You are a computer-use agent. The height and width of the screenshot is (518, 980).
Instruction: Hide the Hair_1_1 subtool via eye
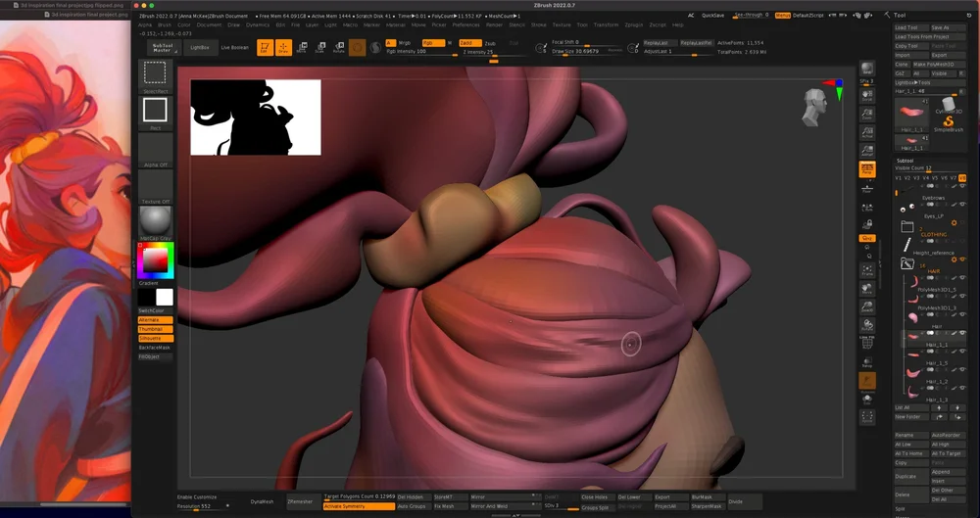962,333
